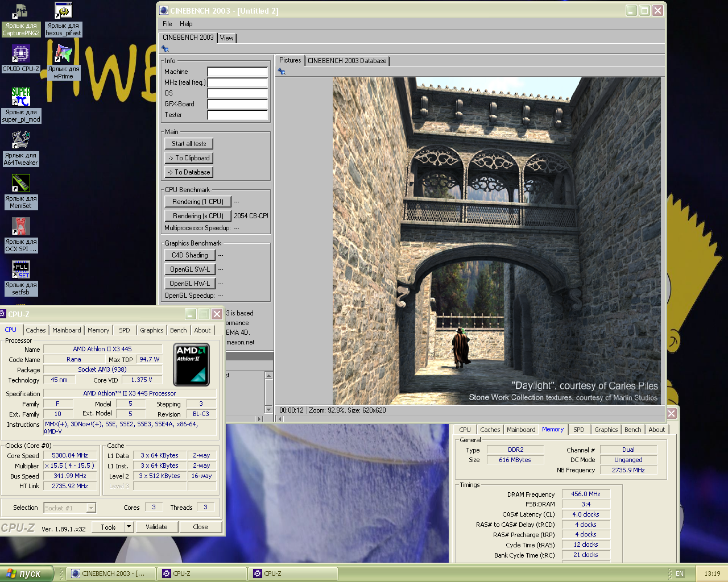The width and height of the screenshot is (728, 582).
Task: Open File menu in CINEBENCH
Action: (x=167, y=24)
